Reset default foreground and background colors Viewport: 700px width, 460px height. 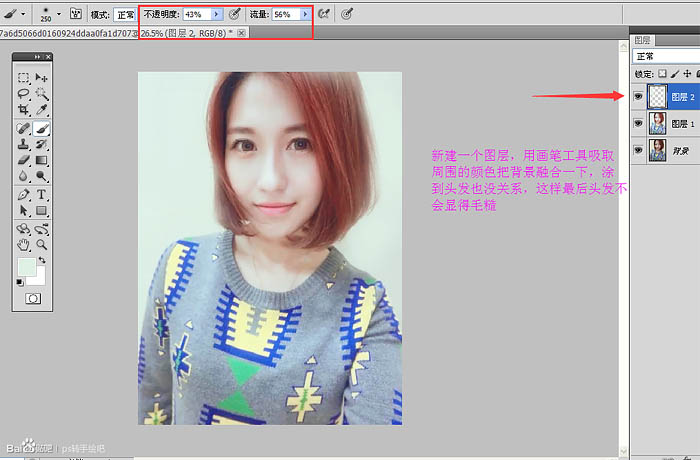pyautogui.click(x=20, y=282)
